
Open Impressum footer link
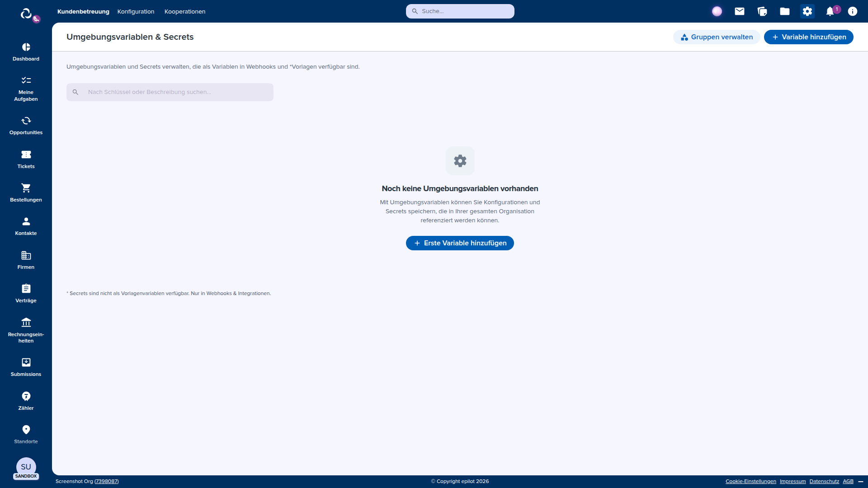793,481
